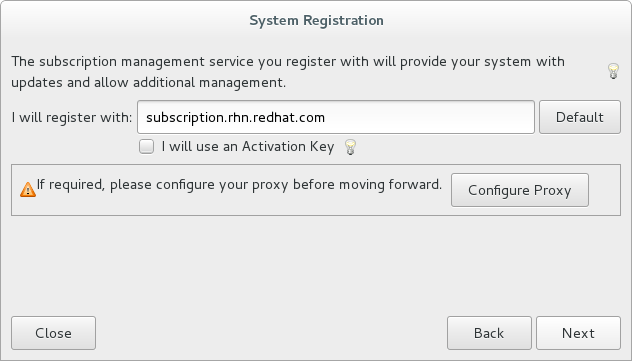This screenshot has width=632, height=361.
Task: Go to the previous step with Back
Action: coord(489,333)
